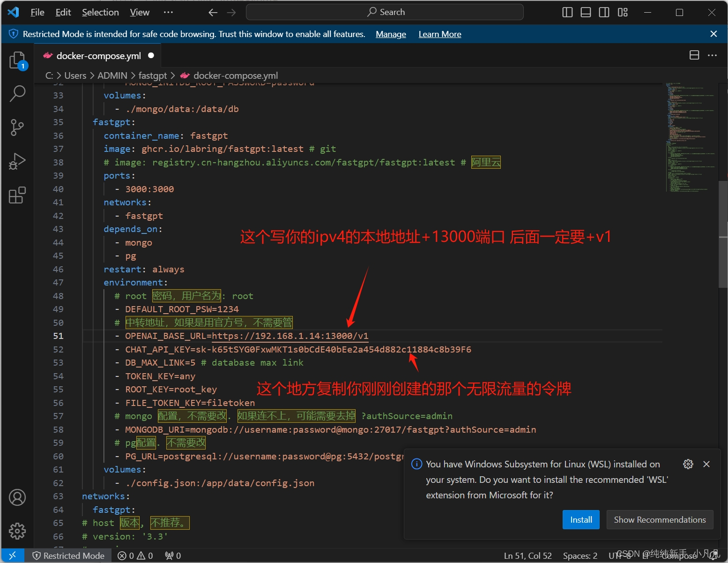This screenshot has width=728, height=563.
Task: Change indentation via Spaces: 2
Action: (x=580, y=555)
